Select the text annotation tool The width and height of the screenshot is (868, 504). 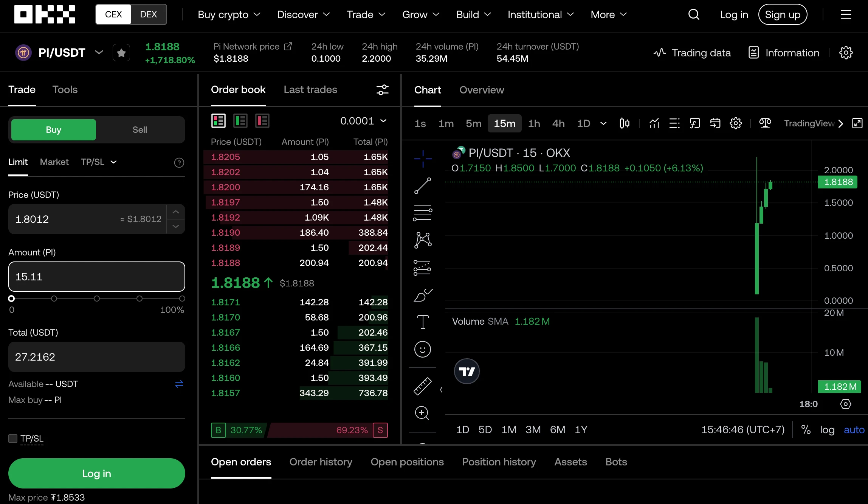coord(423,322)
